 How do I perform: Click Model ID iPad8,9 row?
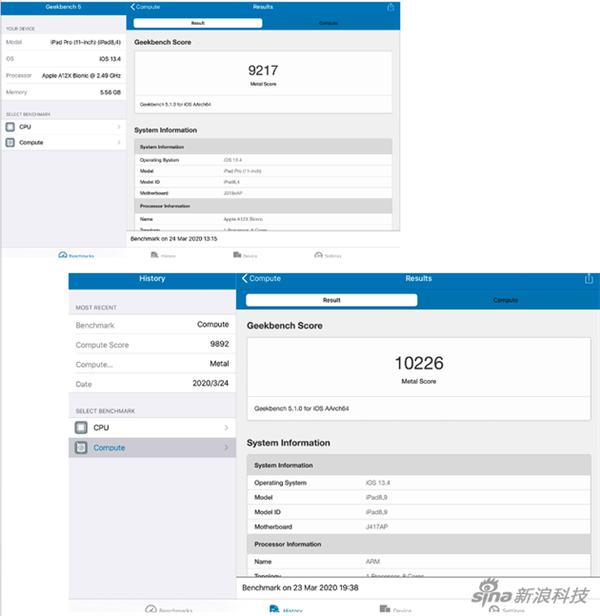click(419, 512)
